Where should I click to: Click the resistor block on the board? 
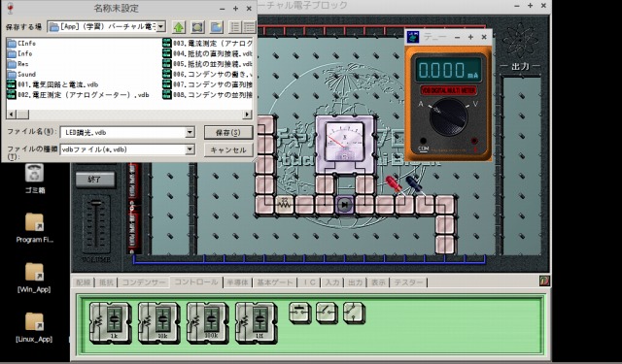coord(285,205)
